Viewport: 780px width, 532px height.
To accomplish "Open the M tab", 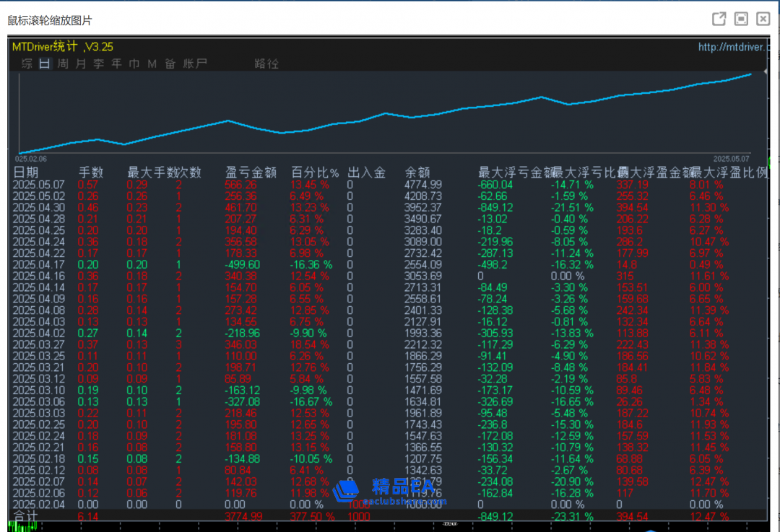I will 152,64.
